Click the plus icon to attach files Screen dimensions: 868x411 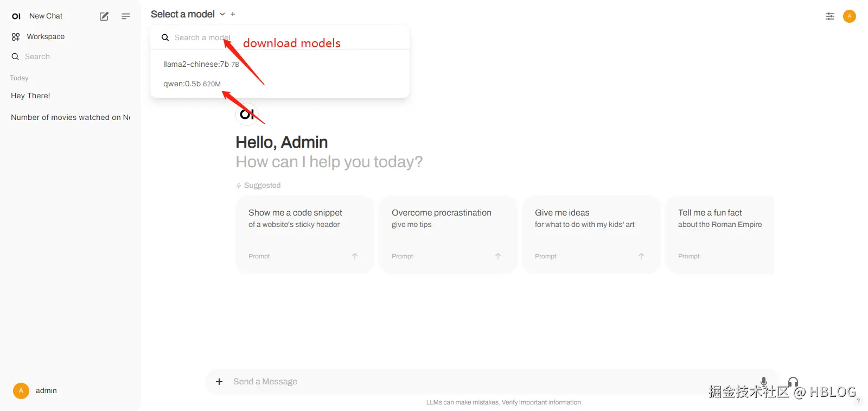(219, 382)
